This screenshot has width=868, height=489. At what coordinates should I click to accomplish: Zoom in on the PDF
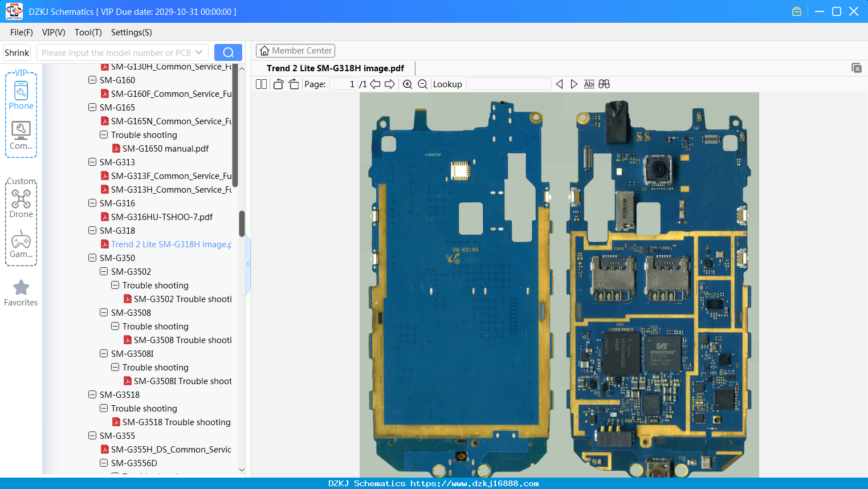click(407, 84)
